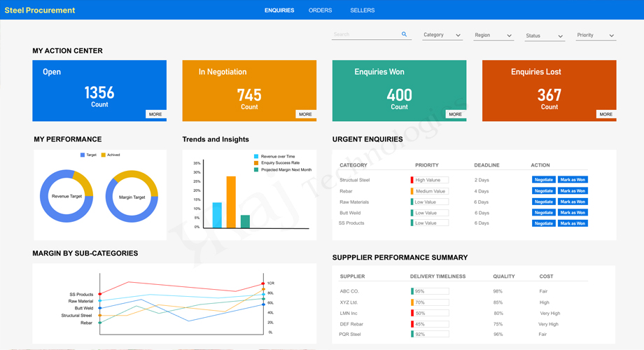Viewport: 644px width, 350px height.
Task: Click the search magnifier icon
Action: point(404,34)
